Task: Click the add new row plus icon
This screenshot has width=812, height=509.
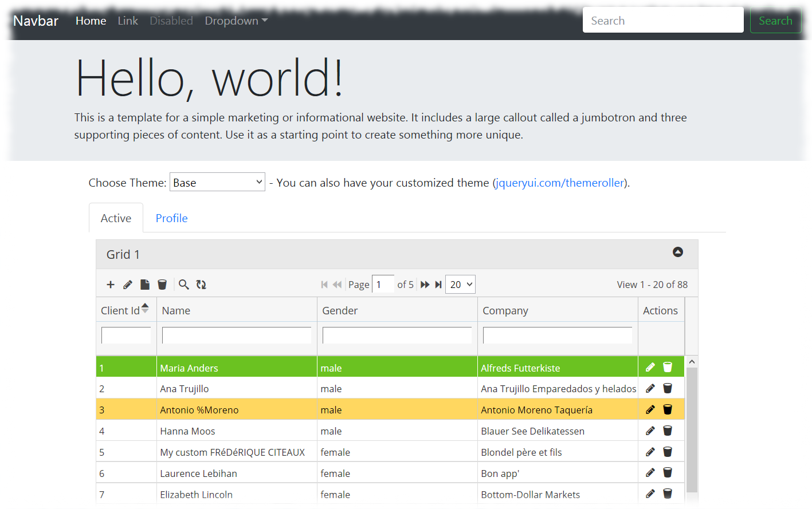Action: pyautogui.click(x=111, y=285)
